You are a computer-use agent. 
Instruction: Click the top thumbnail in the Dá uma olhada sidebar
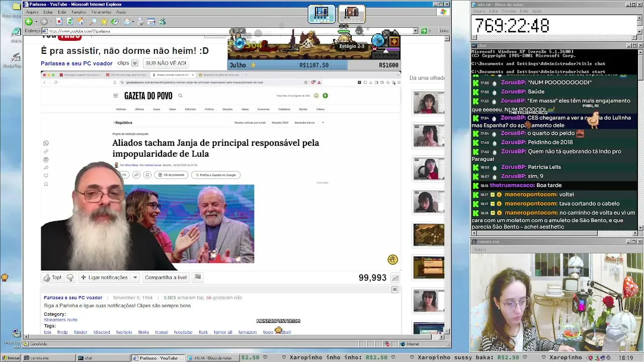pyautogui.click(x=429, y=103)
